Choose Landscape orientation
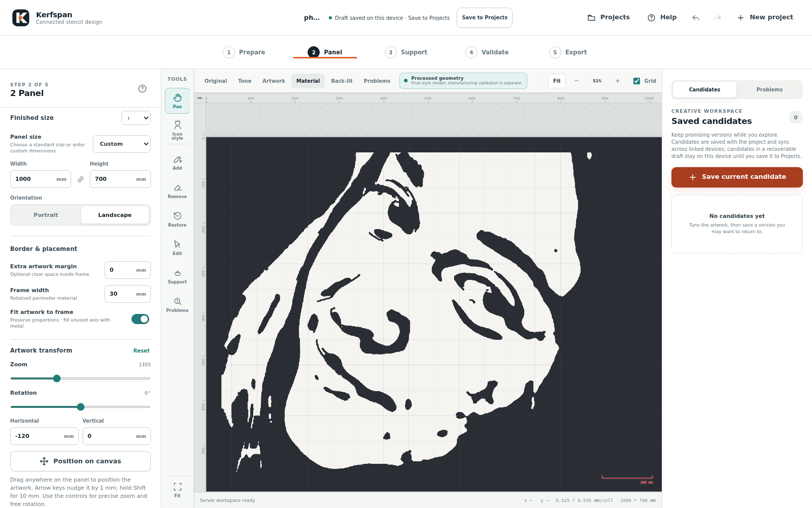 point(115,215)
